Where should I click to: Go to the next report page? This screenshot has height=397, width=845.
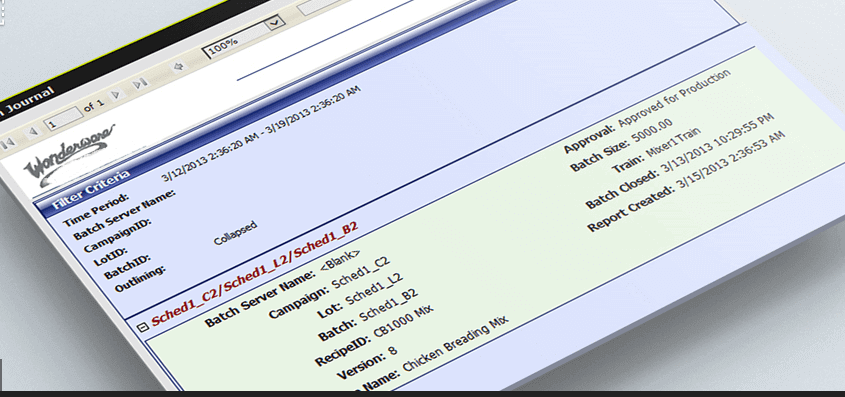(116, 95)
